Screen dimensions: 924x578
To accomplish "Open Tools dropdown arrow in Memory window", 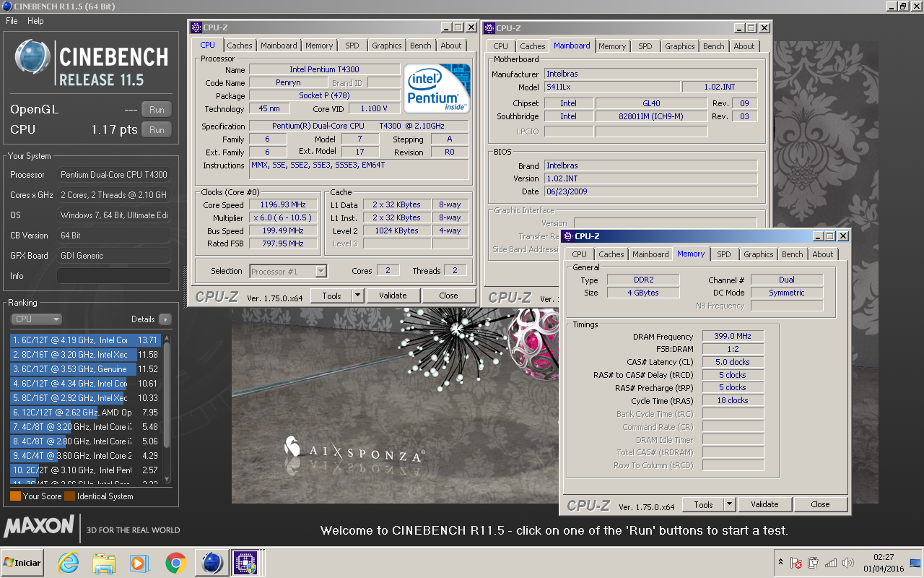I will (x=730, y=504).
